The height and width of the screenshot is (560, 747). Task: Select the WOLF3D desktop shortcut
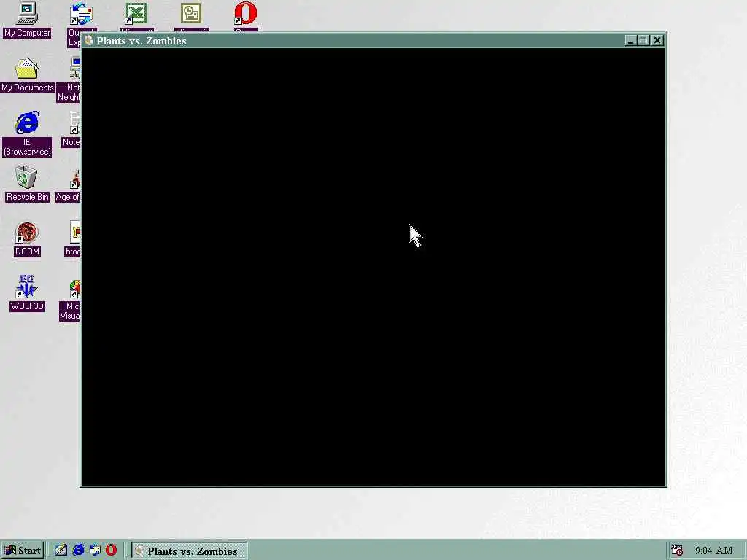click(x=27, y=293)
